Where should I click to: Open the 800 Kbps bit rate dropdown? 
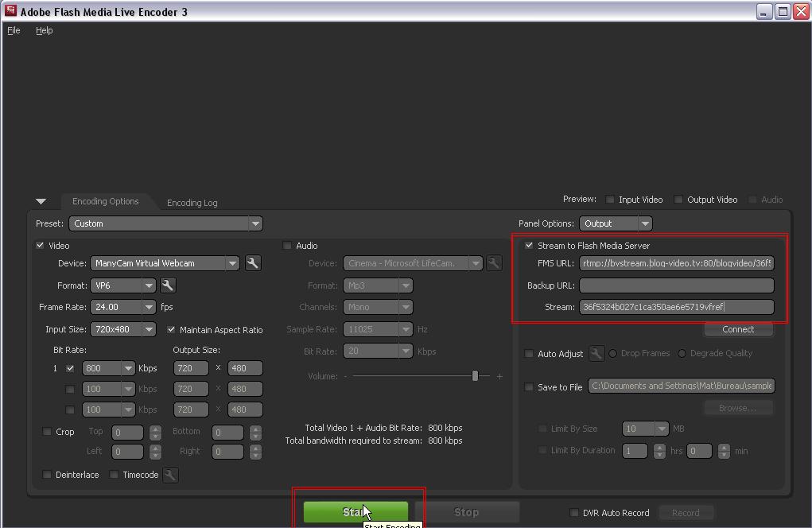[109, 368]
